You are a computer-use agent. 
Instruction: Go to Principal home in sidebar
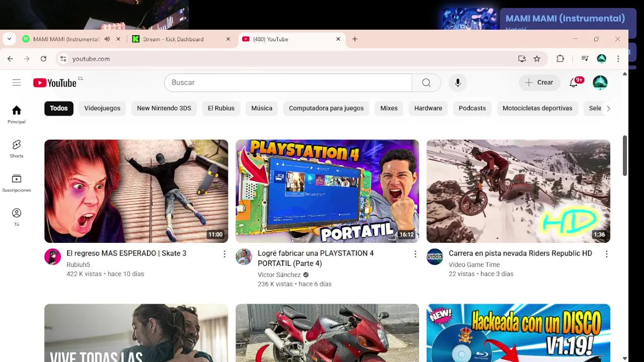coord(17,115)
